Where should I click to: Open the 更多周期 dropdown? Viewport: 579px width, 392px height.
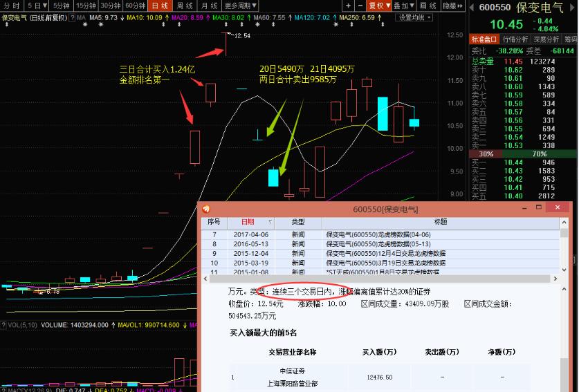(241, 6)
